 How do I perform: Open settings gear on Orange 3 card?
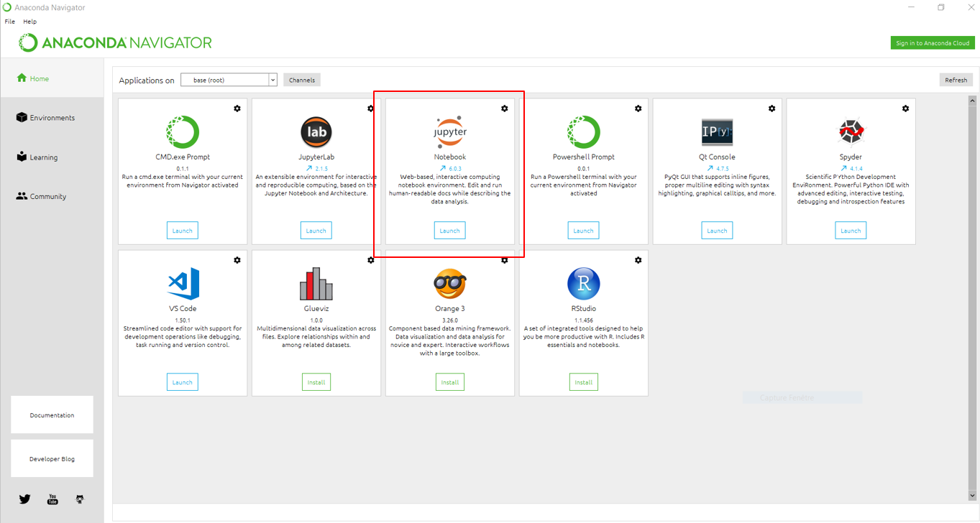[505, 260]
